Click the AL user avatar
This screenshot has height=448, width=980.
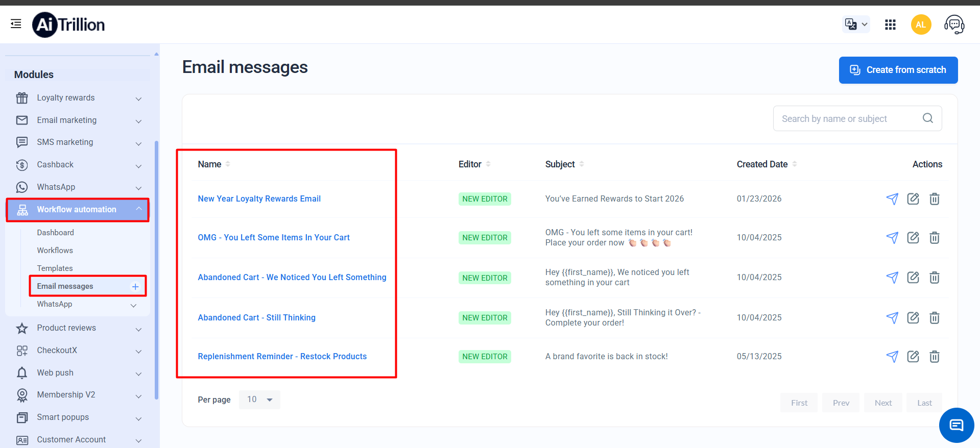pyautogui.click(x=921, y=24)
